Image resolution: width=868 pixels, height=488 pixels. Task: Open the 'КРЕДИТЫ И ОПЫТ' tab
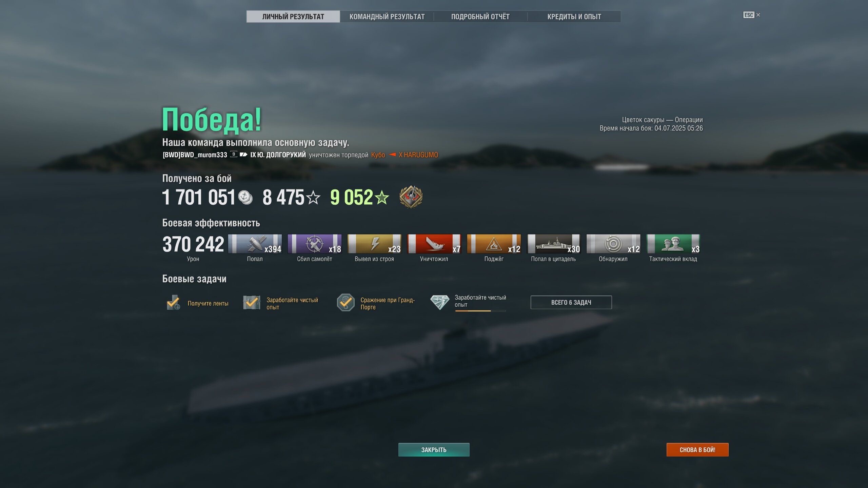pyautogui.click(x=574, y=17)
